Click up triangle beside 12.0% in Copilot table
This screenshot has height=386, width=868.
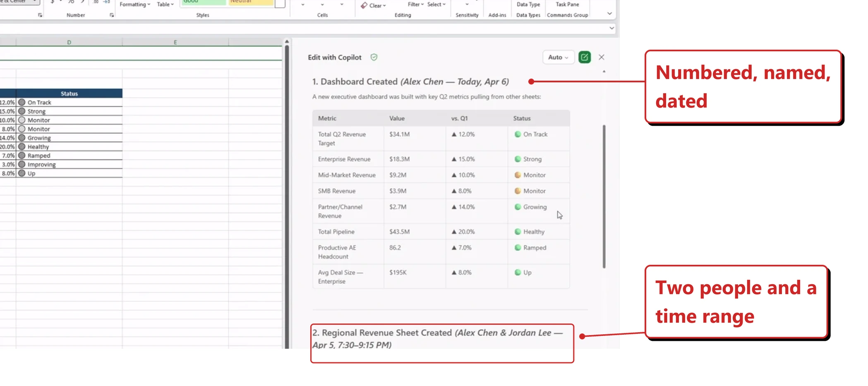pyautogui.click(x=454, y=134)
